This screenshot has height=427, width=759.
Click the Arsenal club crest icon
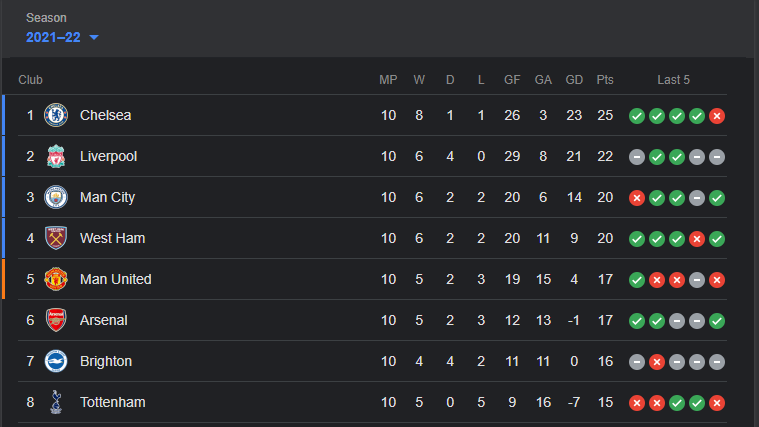point(56,320)
